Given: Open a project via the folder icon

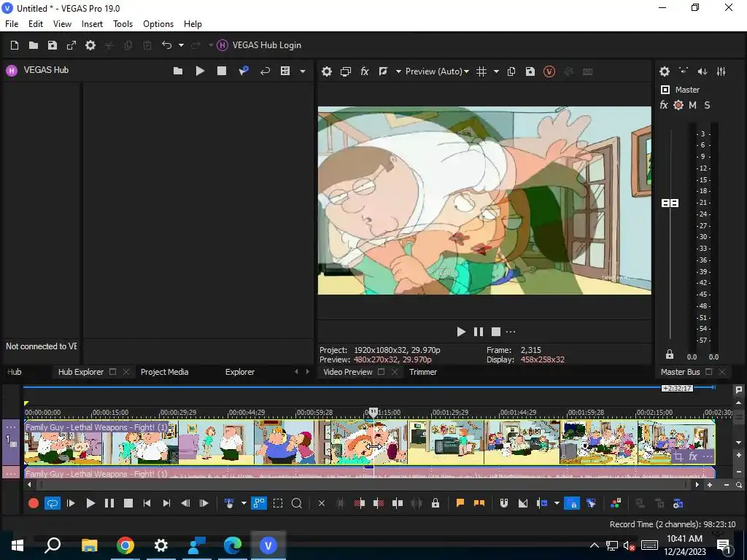Looking at the screenshot, I should coord(34,45).
